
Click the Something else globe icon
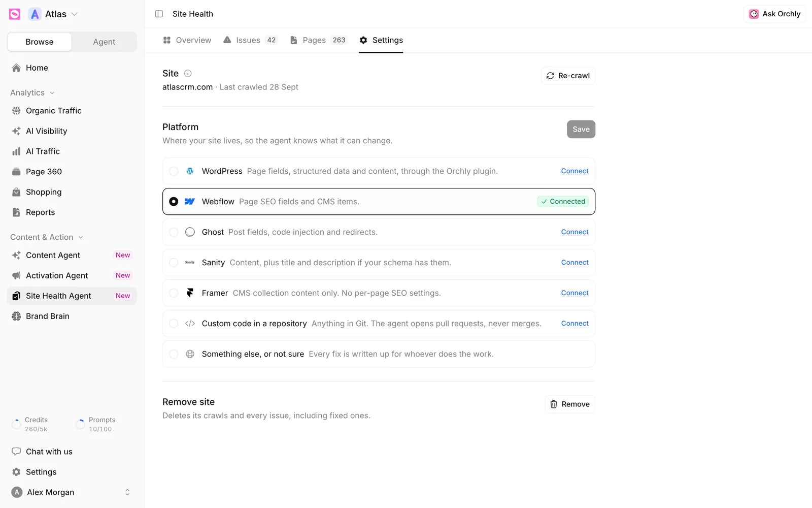(x=190, y=354)
